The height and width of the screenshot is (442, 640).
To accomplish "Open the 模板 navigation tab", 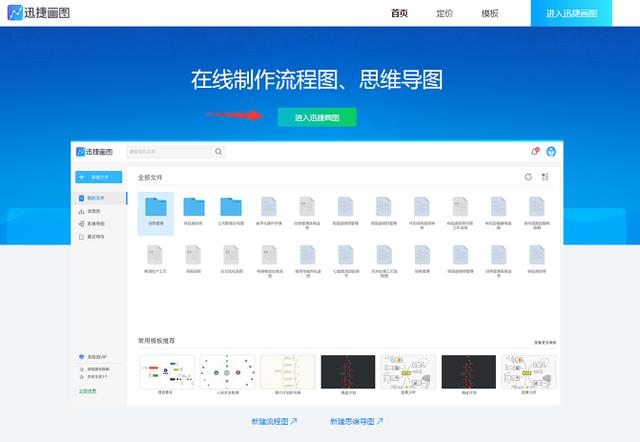I will click(x=490, y=13).
